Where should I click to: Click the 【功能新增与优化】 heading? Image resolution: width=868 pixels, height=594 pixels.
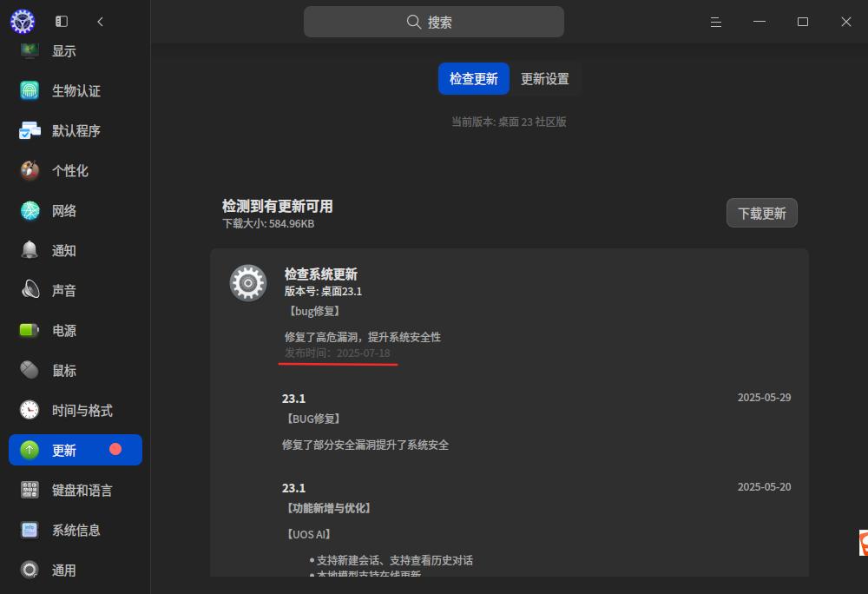(327, 508)
